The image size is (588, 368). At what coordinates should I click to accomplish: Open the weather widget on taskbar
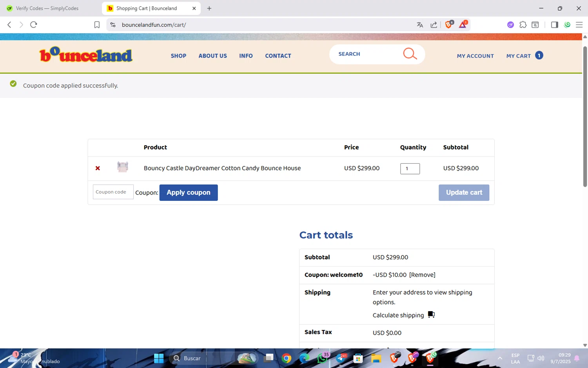33,358
